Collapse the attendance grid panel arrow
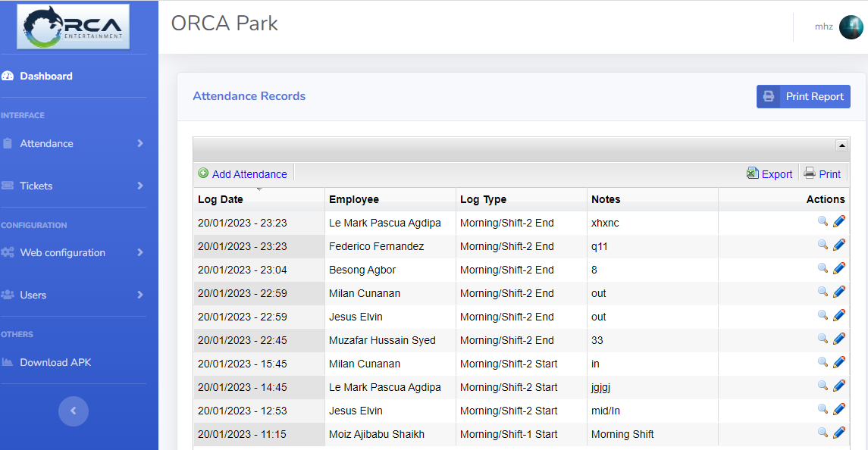 coord(841,145)
